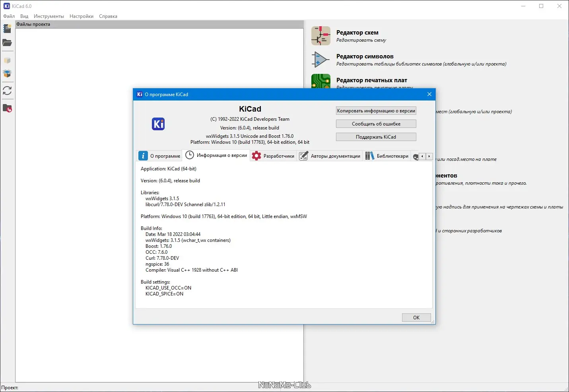
Task: Launch the Symbol Editor icon
Action: tap(321, 60)
